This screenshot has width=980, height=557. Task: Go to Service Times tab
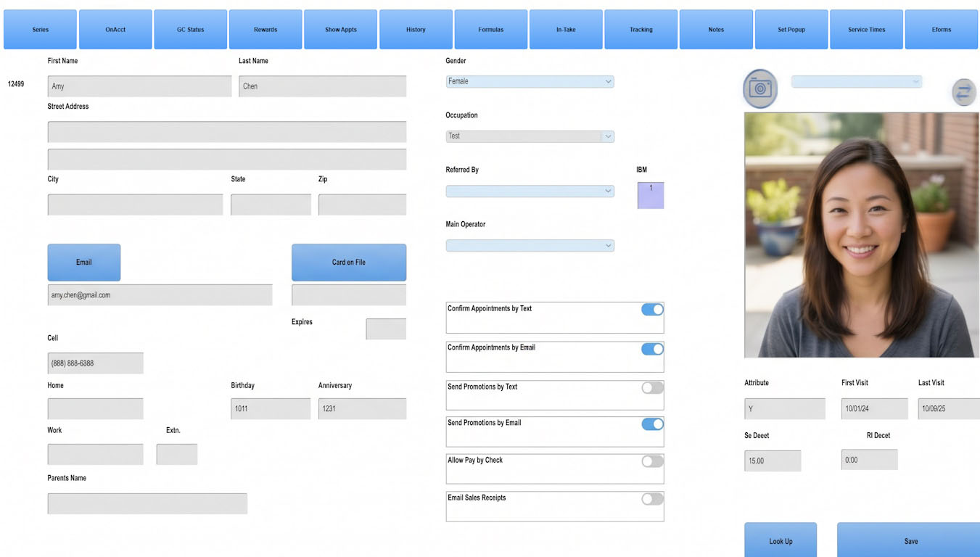pyautogui.click(x=867, y=30)
